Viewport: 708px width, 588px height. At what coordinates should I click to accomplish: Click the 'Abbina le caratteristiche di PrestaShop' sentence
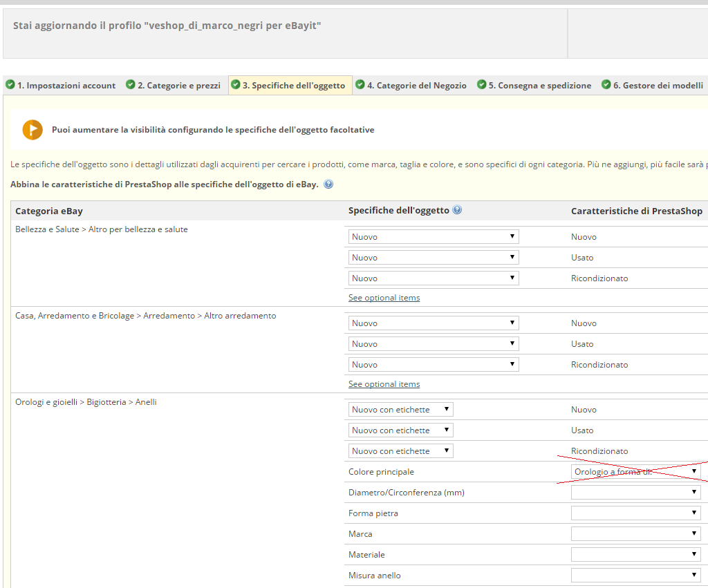(x=165, y=184)
